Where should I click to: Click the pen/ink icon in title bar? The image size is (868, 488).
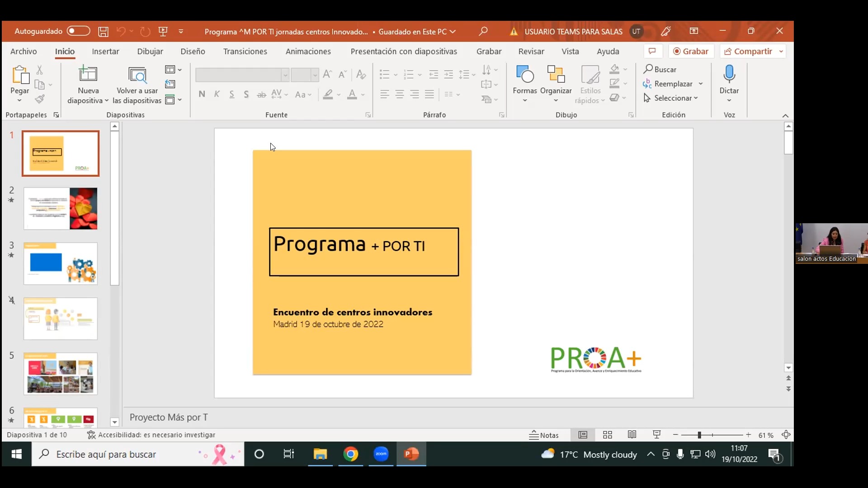(x=666, y=31)
